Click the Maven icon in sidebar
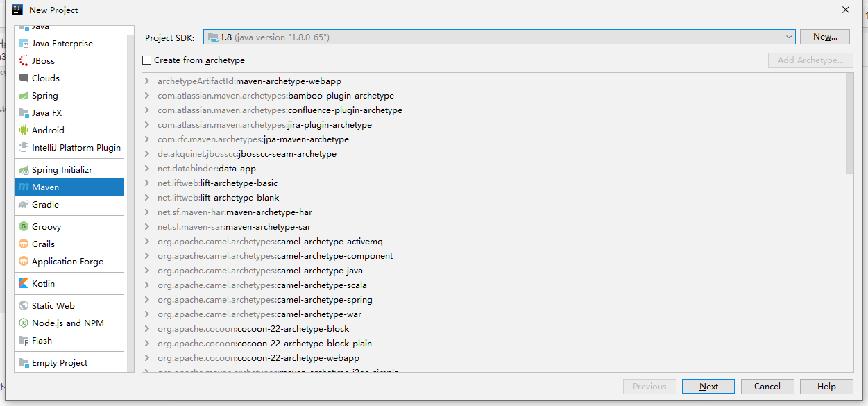Screen dimensions: 868x406 point(24,187)
